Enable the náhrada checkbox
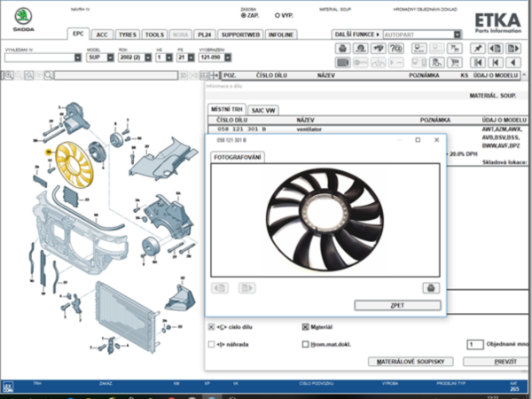Screen dimensions: 532x399 (x=210, y=342)
